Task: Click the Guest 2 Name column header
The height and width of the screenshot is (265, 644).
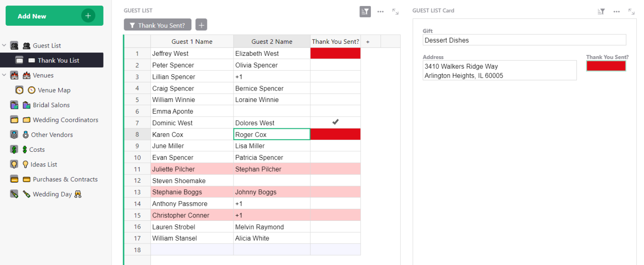Action: point(272,42)
